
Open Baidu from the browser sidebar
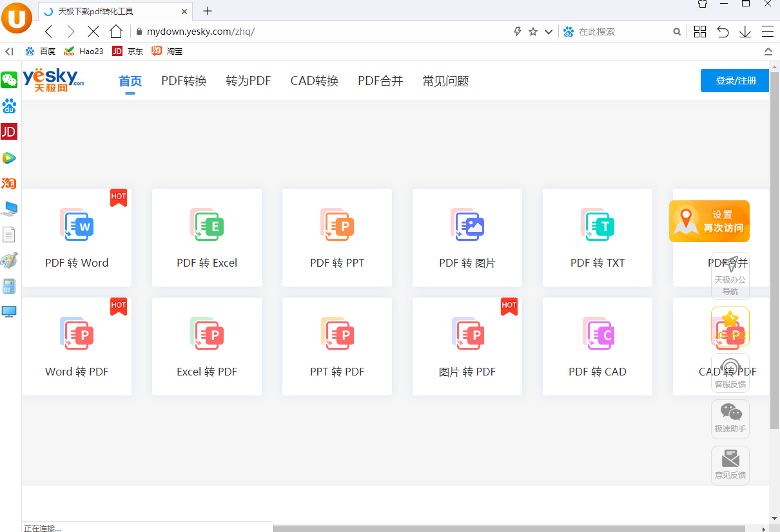pos(9,106)
